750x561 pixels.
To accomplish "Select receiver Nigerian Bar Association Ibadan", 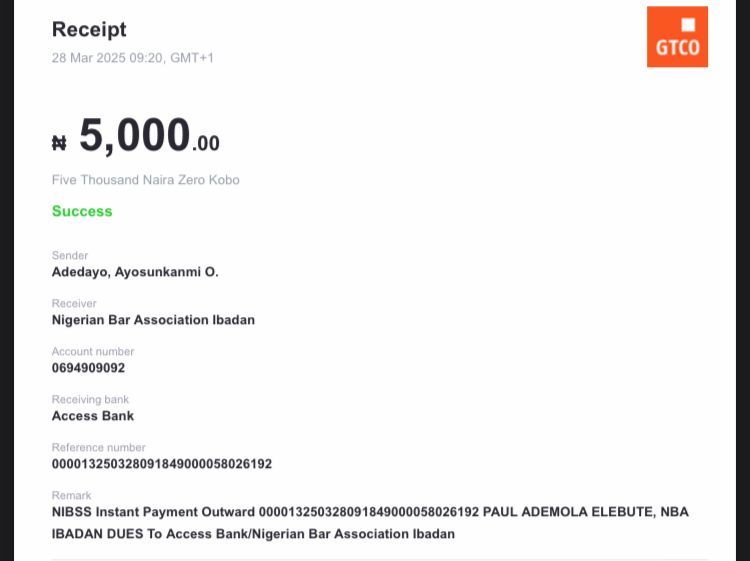I will (x=153, y=320).
